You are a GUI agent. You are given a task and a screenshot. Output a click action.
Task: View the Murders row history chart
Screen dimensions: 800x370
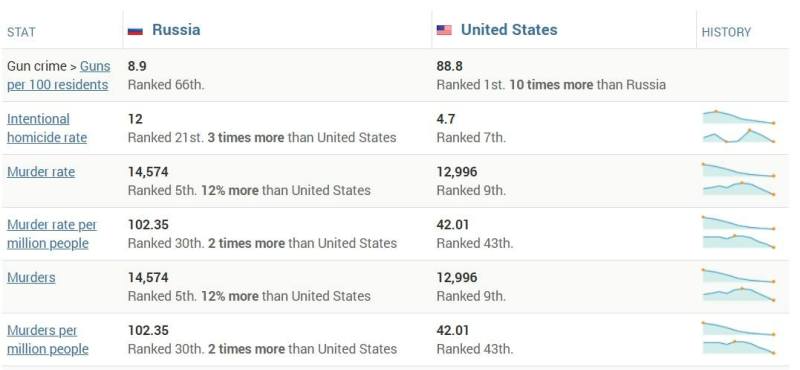click(x=739, y=285)
